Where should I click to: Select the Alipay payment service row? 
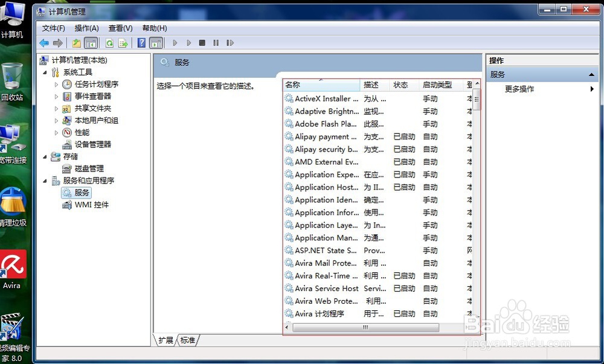[378, 137]
